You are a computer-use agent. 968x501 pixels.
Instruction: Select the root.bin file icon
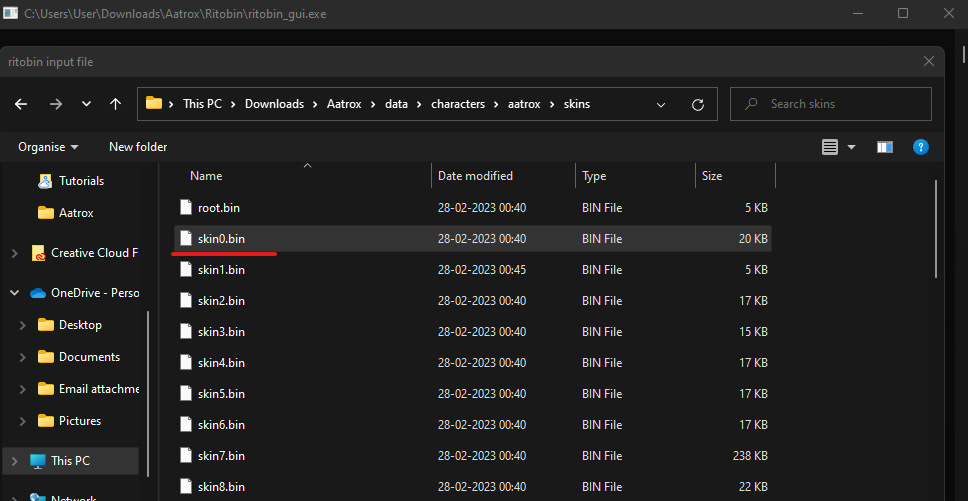coord(186,207)
